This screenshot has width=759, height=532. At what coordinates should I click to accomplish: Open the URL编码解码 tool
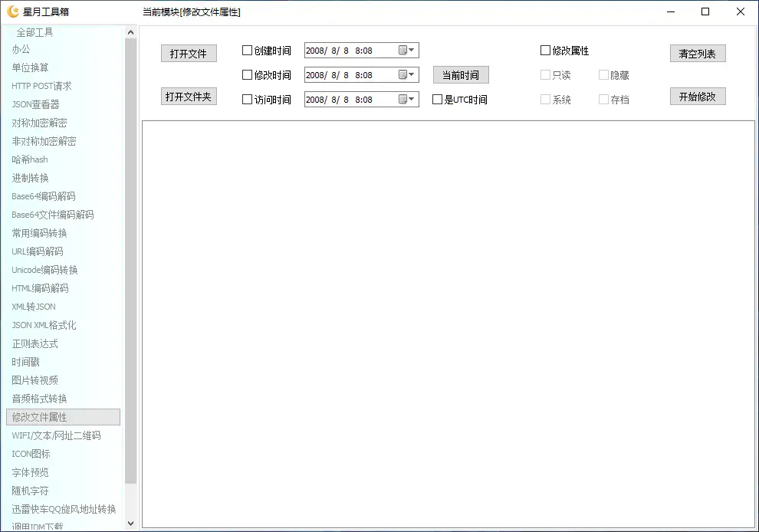point(38,251)
